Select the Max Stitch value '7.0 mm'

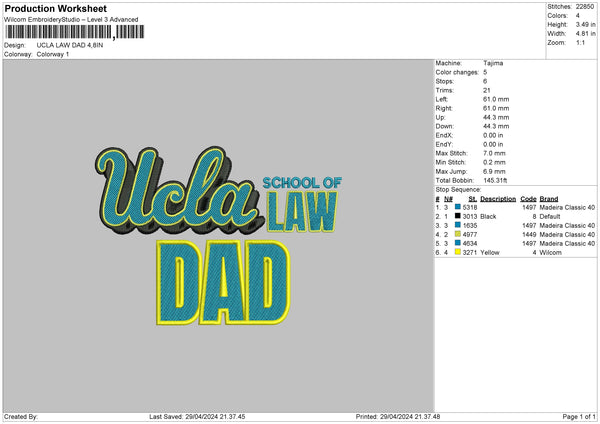click(x=494, y=153)
